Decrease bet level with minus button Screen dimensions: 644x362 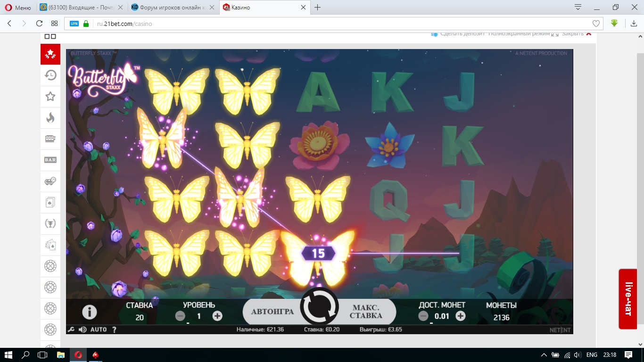click(180, 316)
